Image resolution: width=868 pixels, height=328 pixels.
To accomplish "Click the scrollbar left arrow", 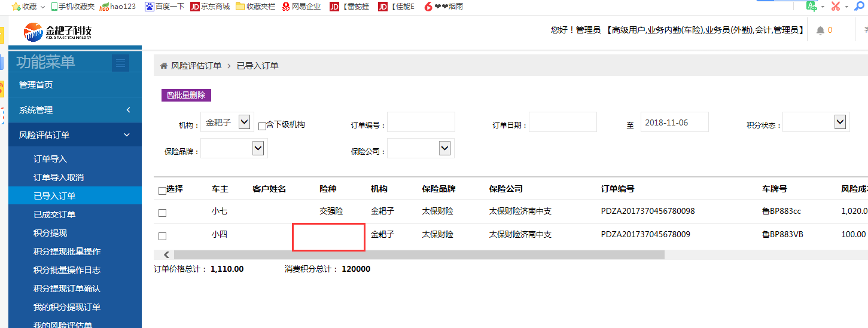I will [166, 255].
